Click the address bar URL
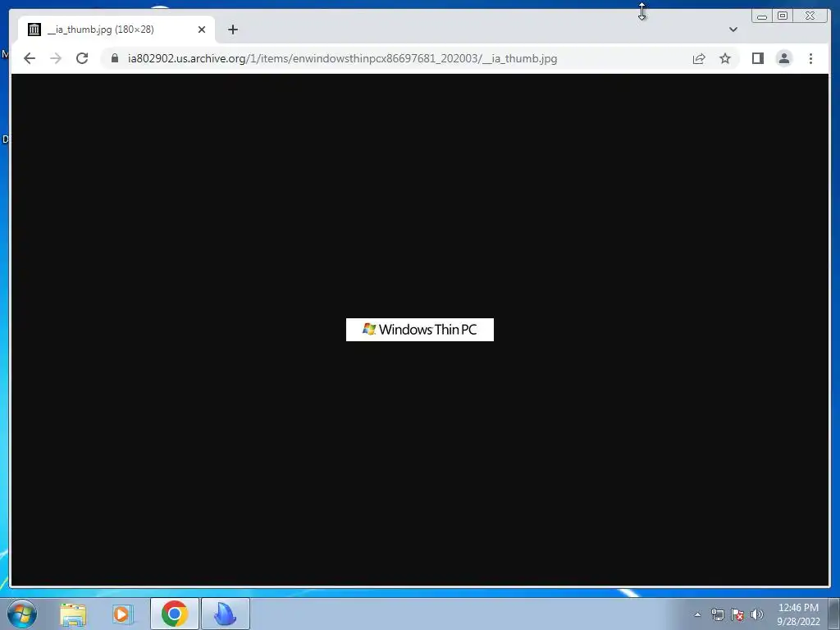 pyautogui.click(x=342, y=58)
